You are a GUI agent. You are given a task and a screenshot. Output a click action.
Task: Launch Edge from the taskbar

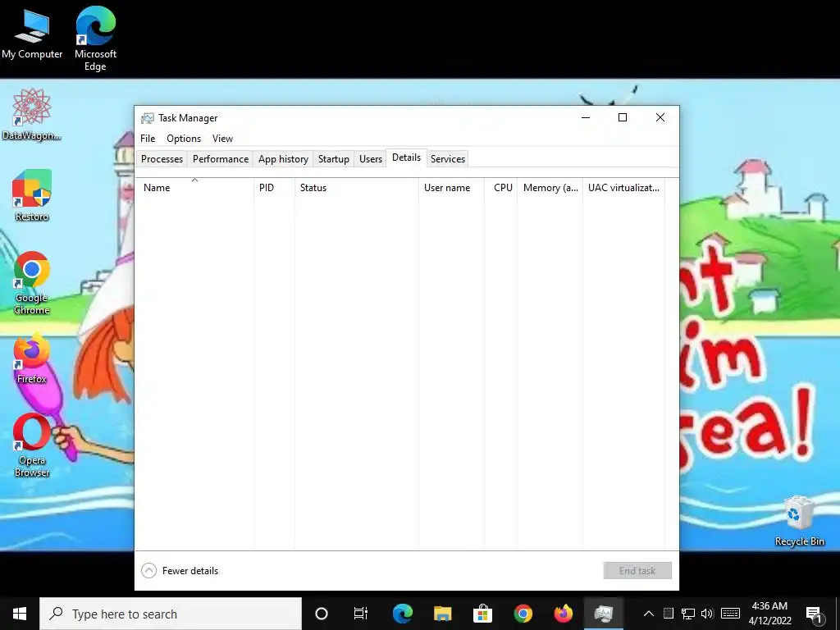point(402,614)
